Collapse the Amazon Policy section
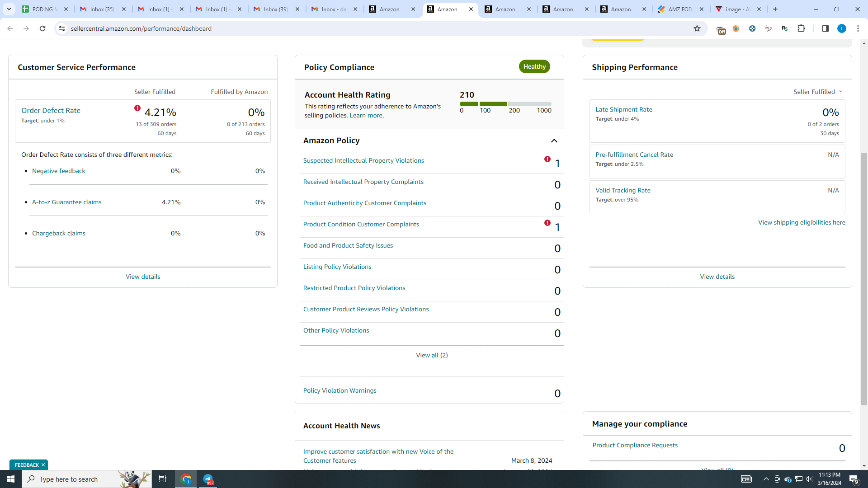 point(554,141)
